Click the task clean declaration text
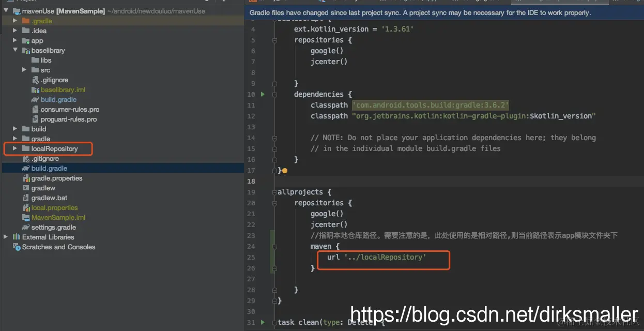This screenshot has height=331, width=644. coord(331,322)
